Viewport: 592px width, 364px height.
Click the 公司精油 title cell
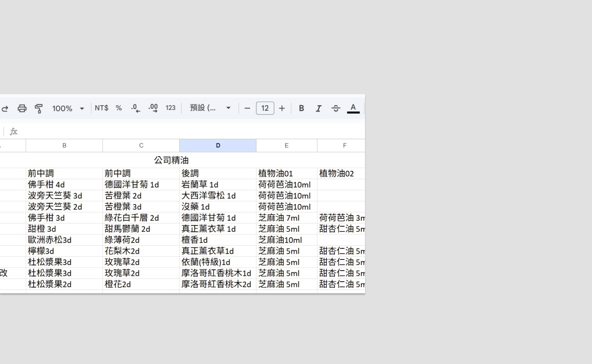[x=171, y=160]
